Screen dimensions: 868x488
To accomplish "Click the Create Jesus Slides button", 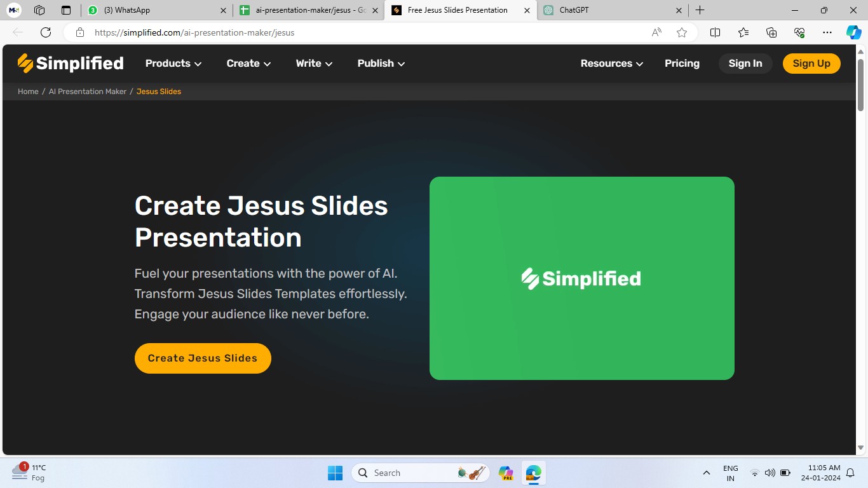I will (x=203, y=358).
